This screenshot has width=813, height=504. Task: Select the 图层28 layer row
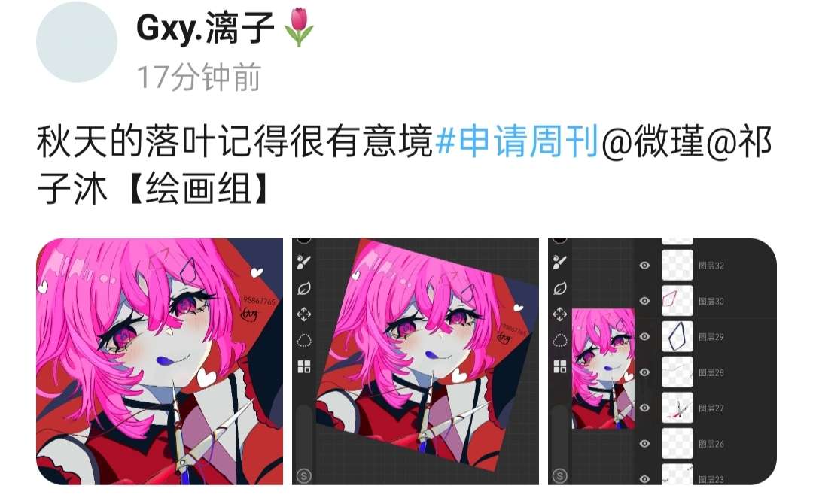(705, 372)
